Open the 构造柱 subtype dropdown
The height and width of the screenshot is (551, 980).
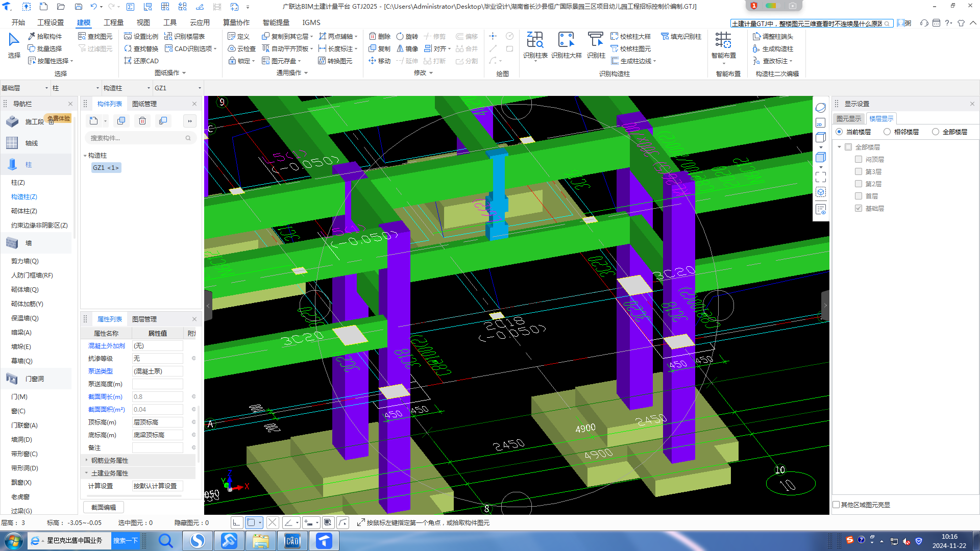(x=127, y=88)
